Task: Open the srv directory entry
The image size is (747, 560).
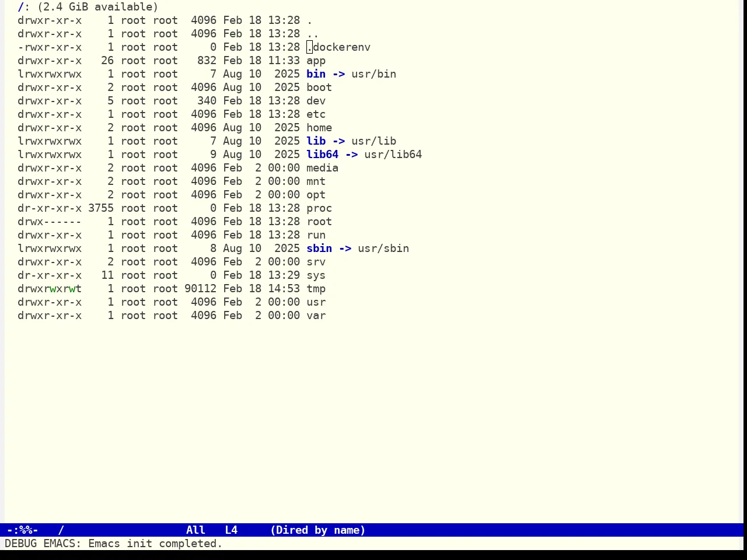Action: [x=316, y=262]
